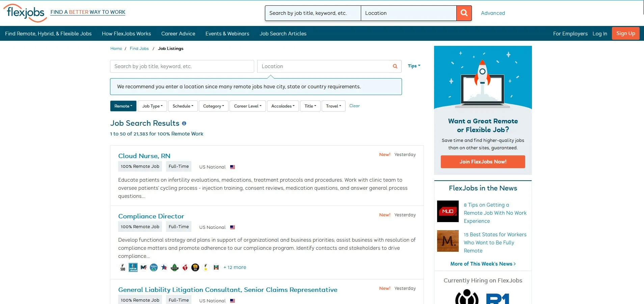Clear all applied filters

[354, 106]
